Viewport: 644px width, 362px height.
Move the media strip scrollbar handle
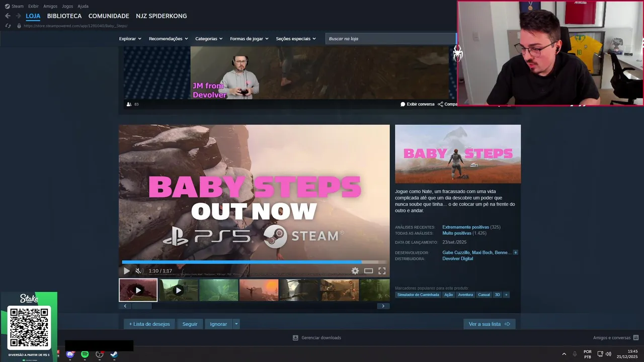(141, 306)
